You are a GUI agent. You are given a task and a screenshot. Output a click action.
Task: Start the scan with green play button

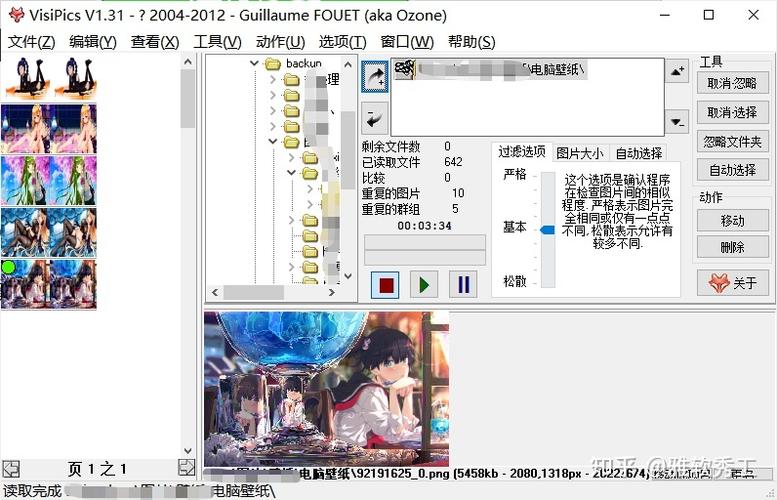(x=424, y=284)
